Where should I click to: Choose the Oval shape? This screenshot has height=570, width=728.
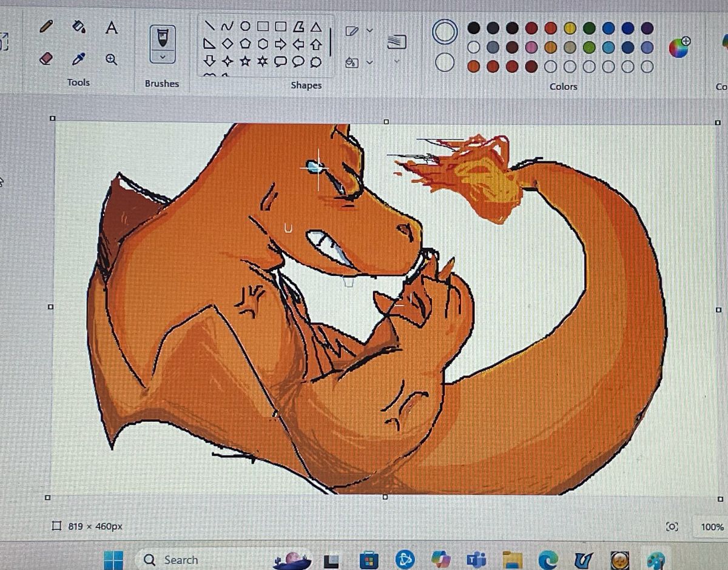[x=245, y=26]
